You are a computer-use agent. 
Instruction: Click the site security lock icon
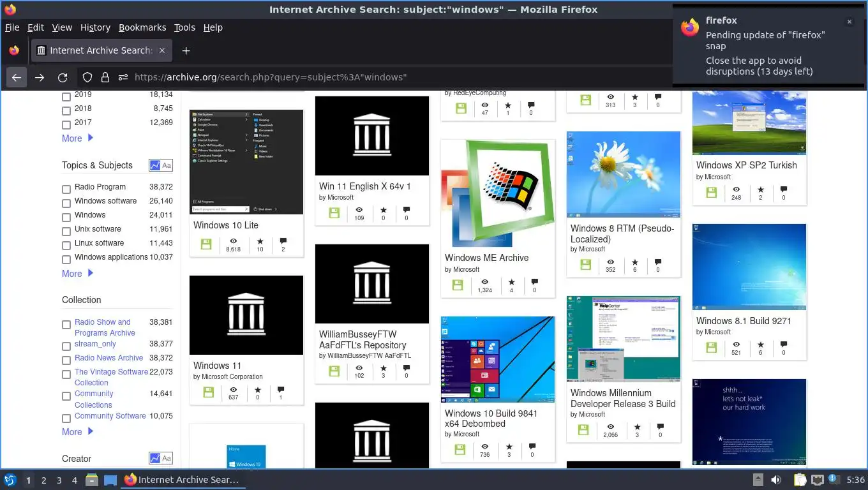click(x=105, y=77)
